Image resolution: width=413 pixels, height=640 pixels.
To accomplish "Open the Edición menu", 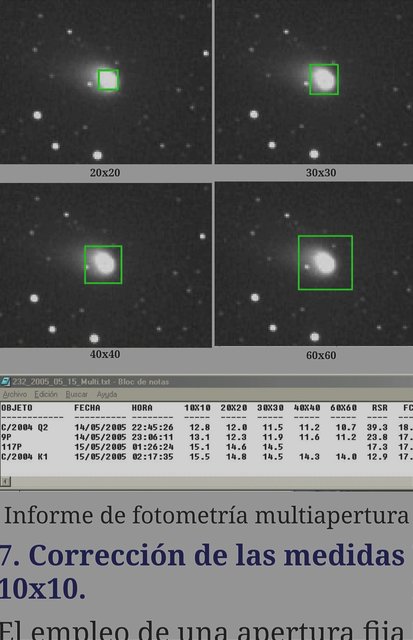I will pyautogui.click(x=46, y=394).
